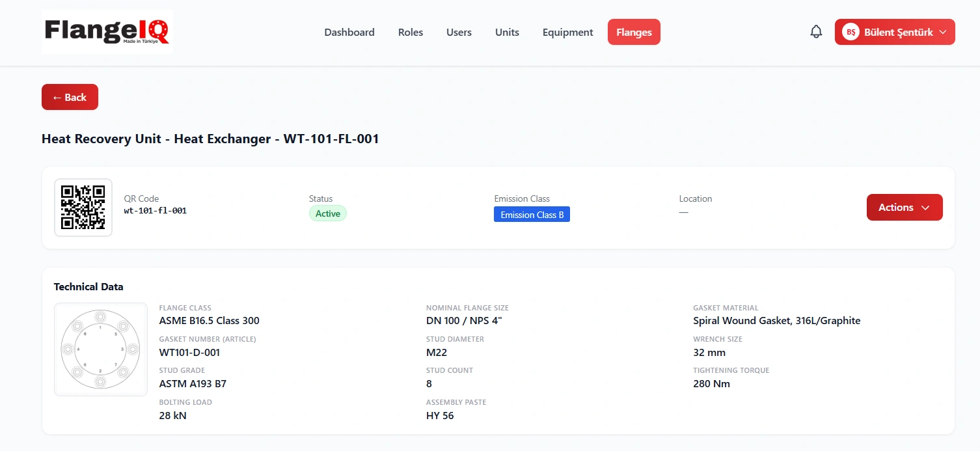Click the Back button
Image resolution: width=980 pixels, height=451 pixels.
(x=70, y=97)
